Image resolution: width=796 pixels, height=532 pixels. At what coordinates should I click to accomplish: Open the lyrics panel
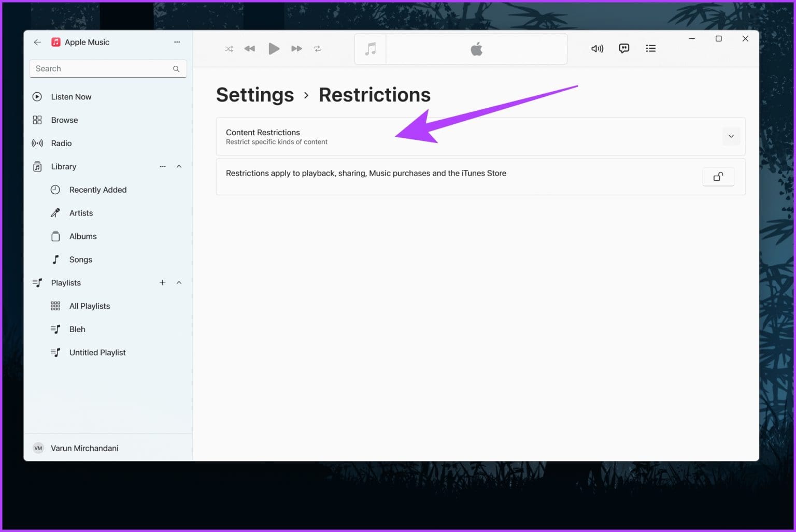(623, 48)
